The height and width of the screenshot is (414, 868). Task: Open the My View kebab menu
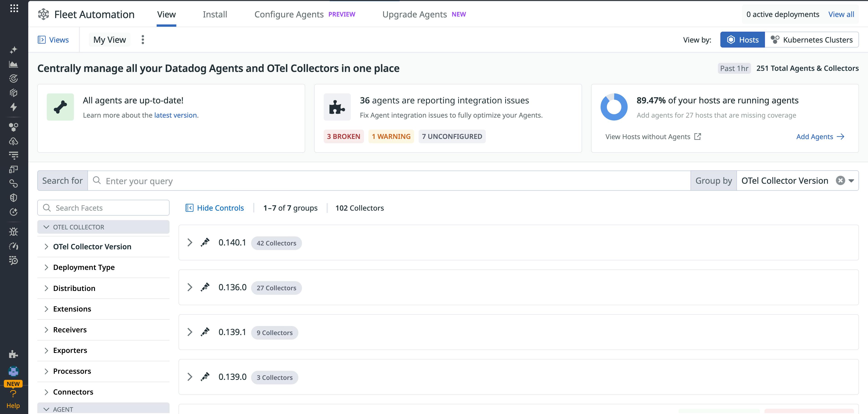pyautogui.click(x=143, y=40)
